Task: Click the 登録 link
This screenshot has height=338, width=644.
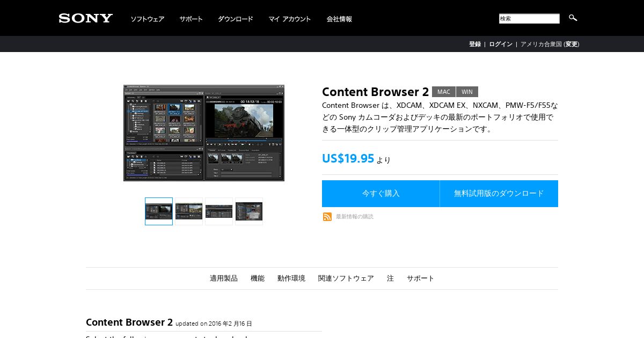Action: pos(475,44)
